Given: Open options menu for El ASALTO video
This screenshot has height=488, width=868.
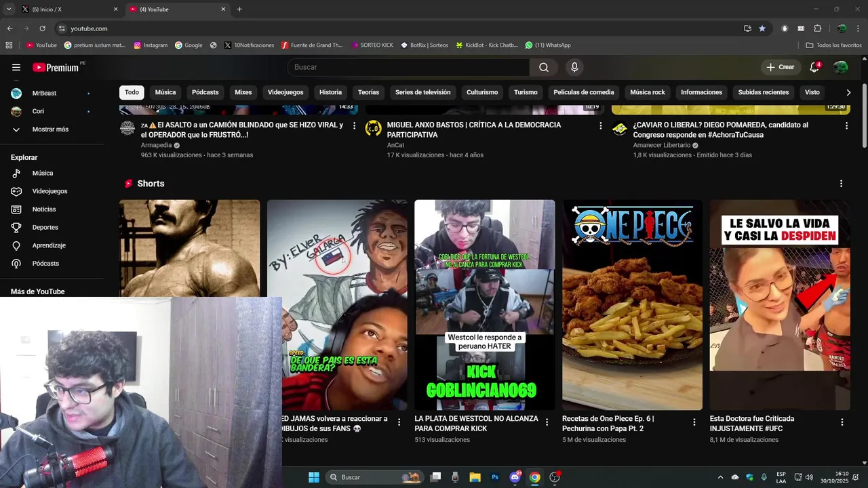Looking at the screenshot, I should [x=354, y=125].
